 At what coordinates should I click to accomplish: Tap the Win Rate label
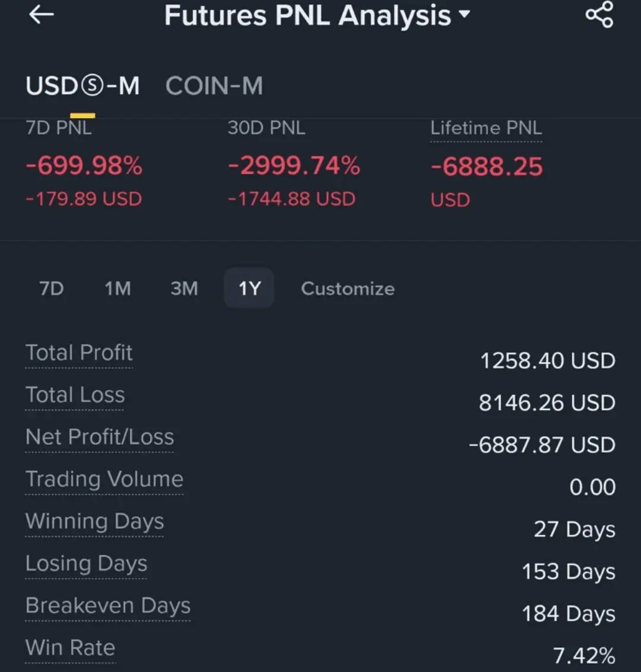70,648
